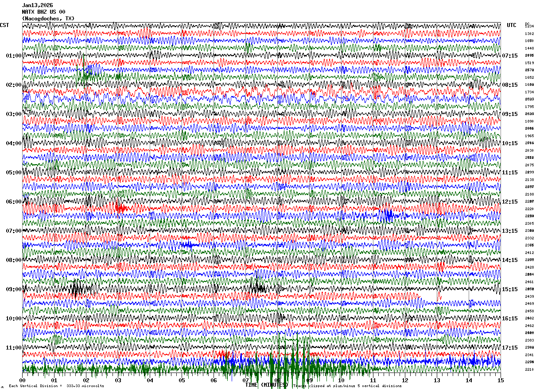Click the DC offset value '2030'
Viewport: 536px width, 392px height.
point(529,150)
